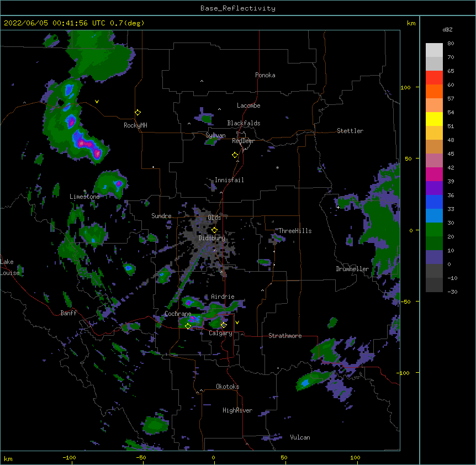Select the bright green 20-30 dBZ legend swatch
Screen dimensions: 476x465
tap(434, 230)
